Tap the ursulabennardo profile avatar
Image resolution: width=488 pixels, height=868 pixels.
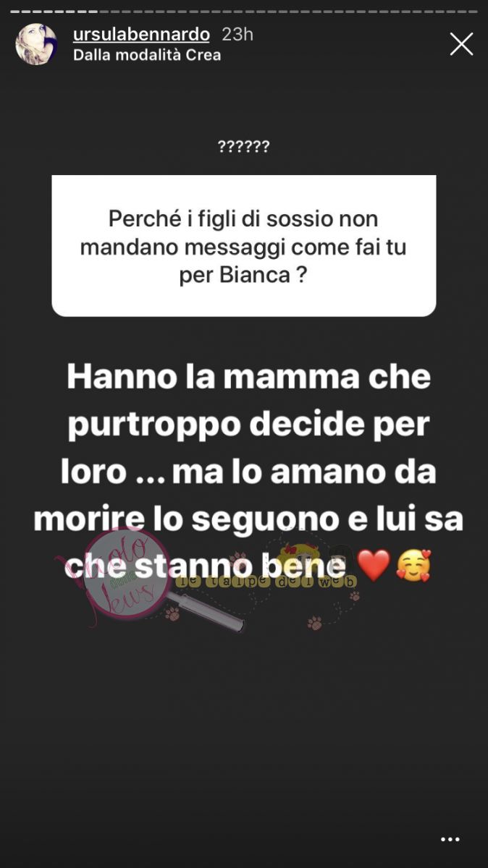36,44
